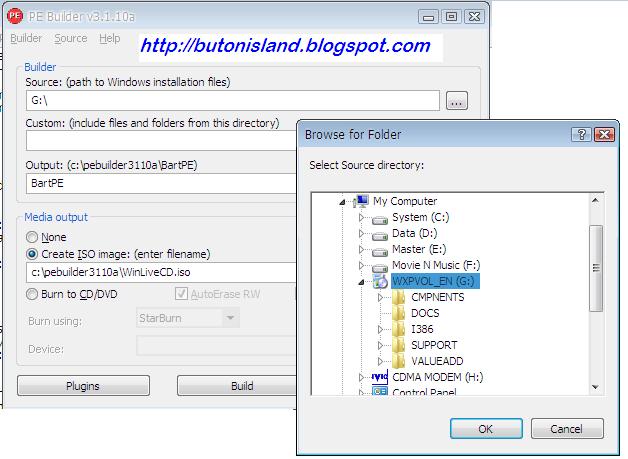The width and height of the screenshot is (628, 459).
Task: Click the Source path browse (...) button
Action: coord(457,101)
